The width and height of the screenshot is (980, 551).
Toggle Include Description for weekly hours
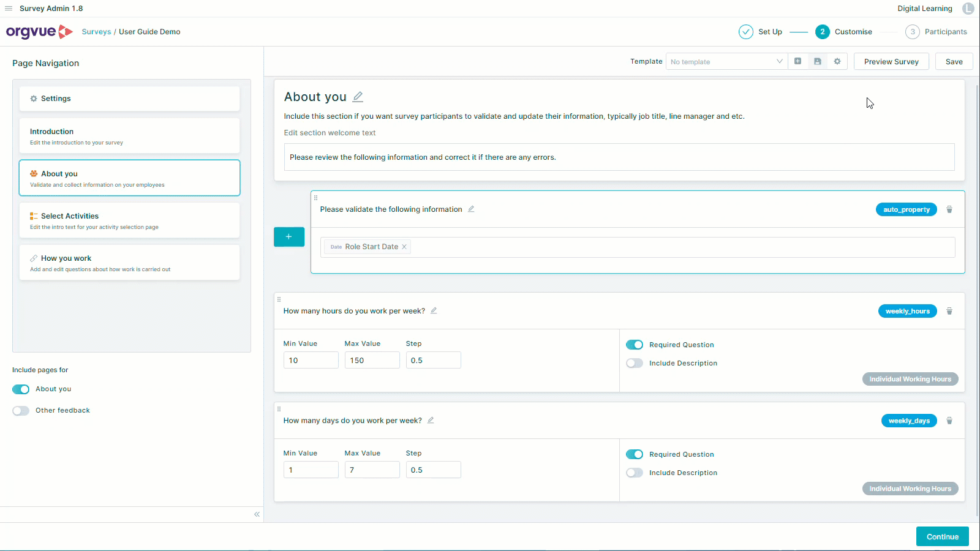635,363
